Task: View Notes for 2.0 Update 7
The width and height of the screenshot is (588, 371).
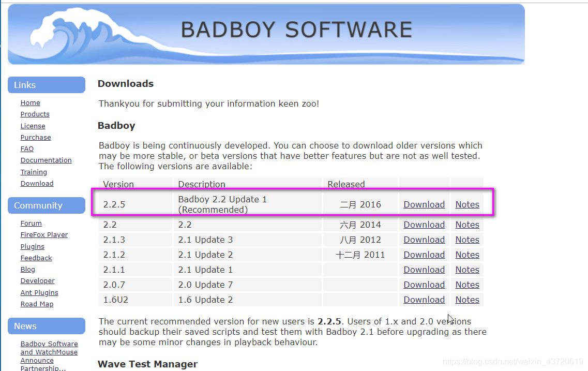Action: pos(468,285)
